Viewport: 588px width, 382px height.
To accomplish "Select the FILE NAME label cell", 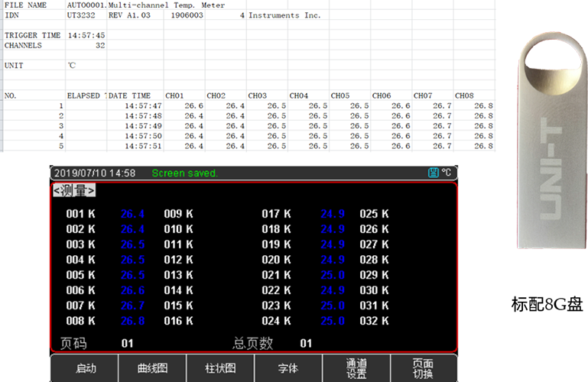I will click(x=25, y=5).
